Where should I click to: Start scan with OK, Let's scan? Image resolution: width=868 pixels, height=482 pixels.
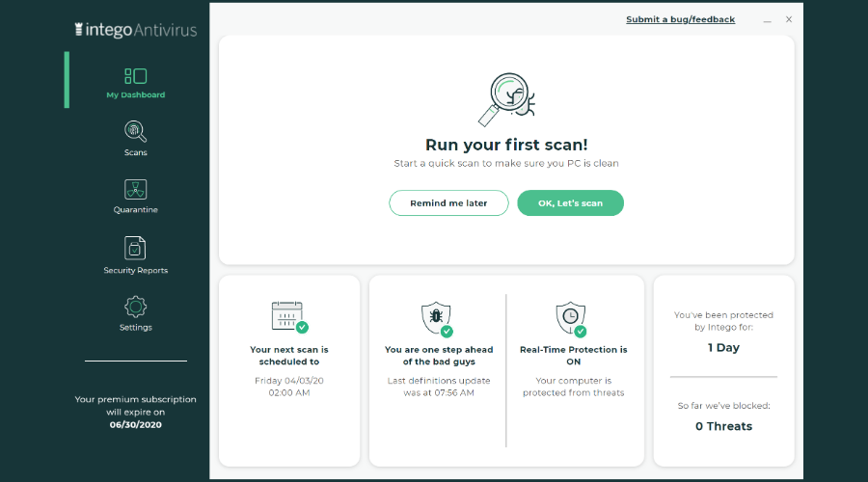tap(570, 203)
